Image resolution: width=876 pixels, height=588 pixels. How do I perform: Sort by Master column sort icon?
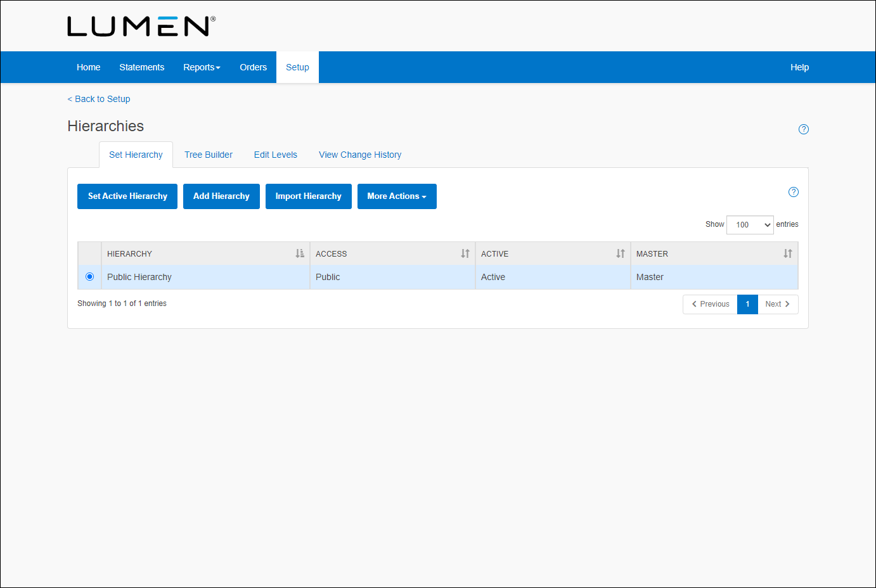(x=788, y=253)
